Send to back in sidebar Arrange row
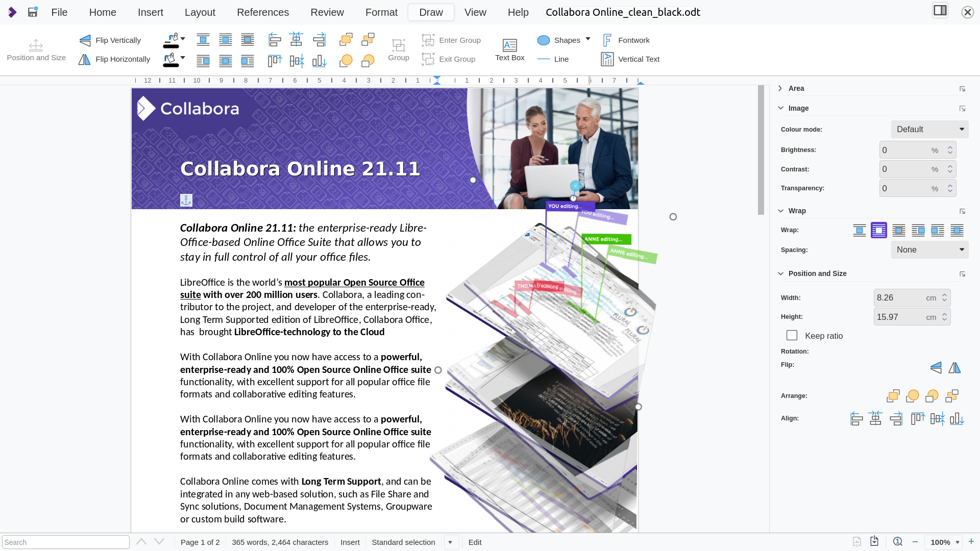Image resolution: width=980 pixels, height=551 pixels. (x=952, y=396)
